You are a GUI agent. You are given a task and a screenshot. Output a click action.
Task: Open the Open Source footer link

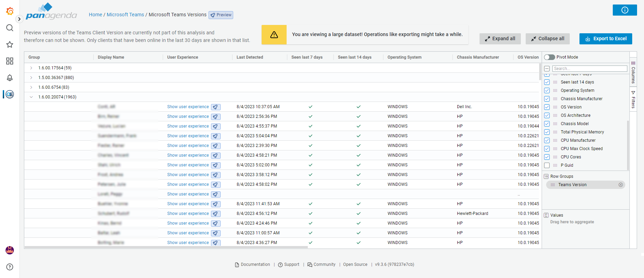coord(355,264)
